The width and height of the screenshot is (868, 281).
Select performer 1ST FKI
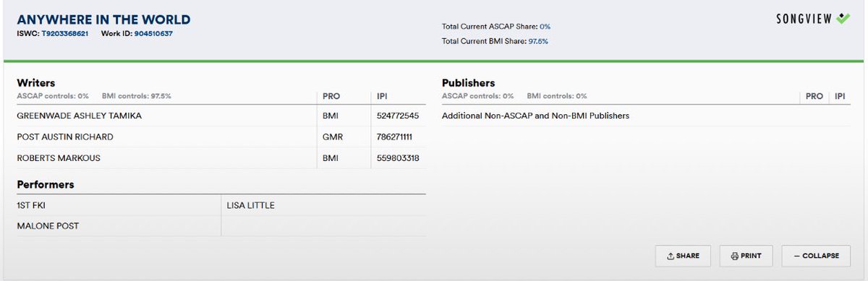[x=31, y=205]
